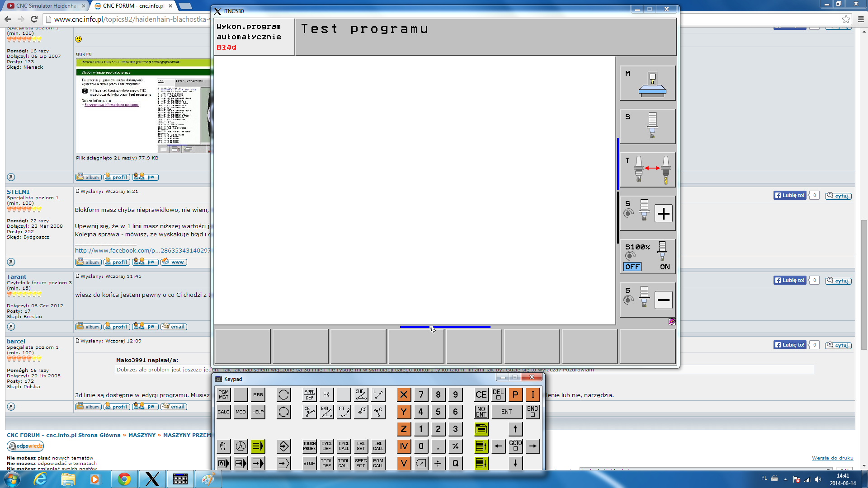This screenshot has height=488, width=868.
Task: Click cytuj quote button on STELMI post
Action: click(x=838, y=196)
